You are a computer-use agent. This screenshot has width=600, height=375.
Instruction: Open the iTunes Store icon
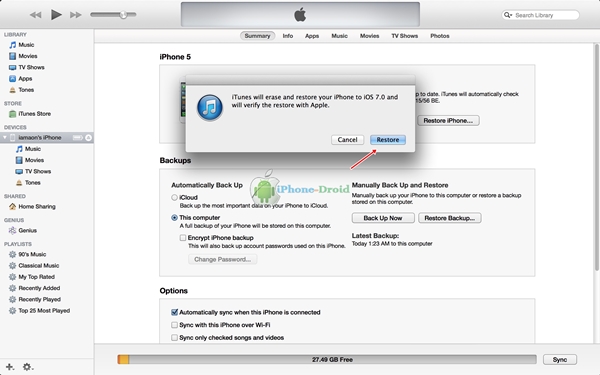pos(13,114)
